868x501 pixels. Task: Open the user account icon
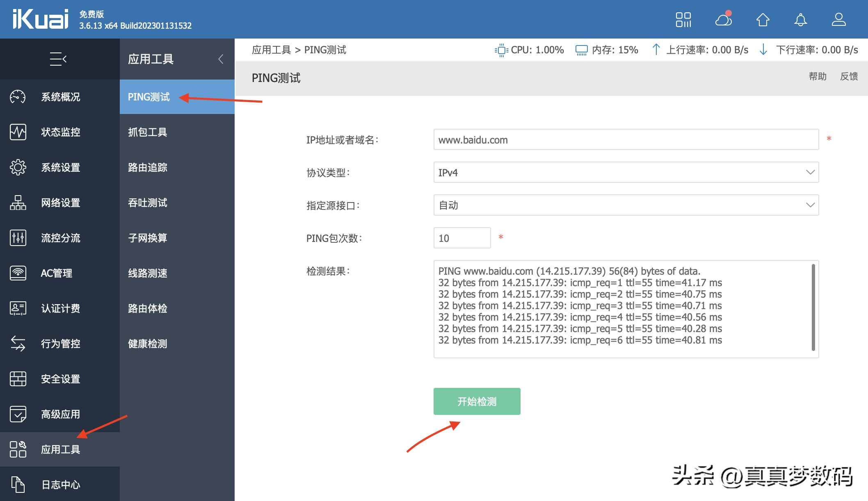839,19
